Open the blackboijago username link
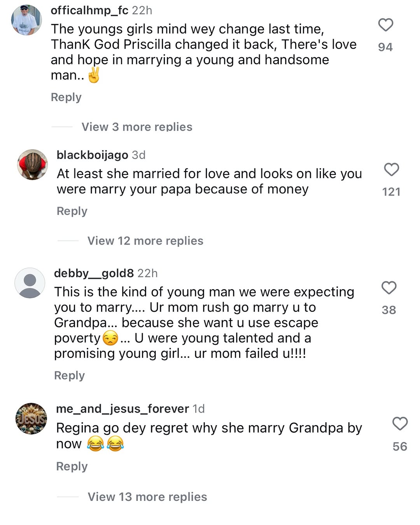Viewport: 420px width, 525px height. point(92,155)
